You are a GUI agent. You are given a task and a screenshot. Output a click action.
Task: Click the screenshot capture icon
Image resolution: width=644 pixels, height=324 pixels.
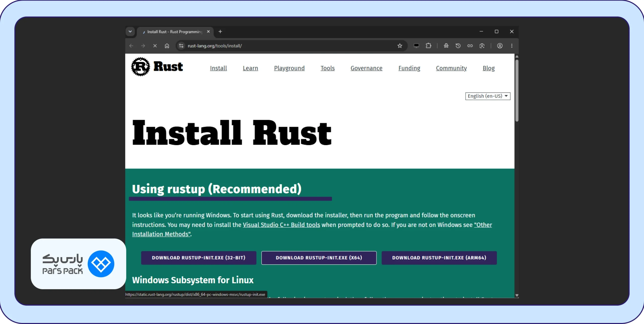(482, 46)
